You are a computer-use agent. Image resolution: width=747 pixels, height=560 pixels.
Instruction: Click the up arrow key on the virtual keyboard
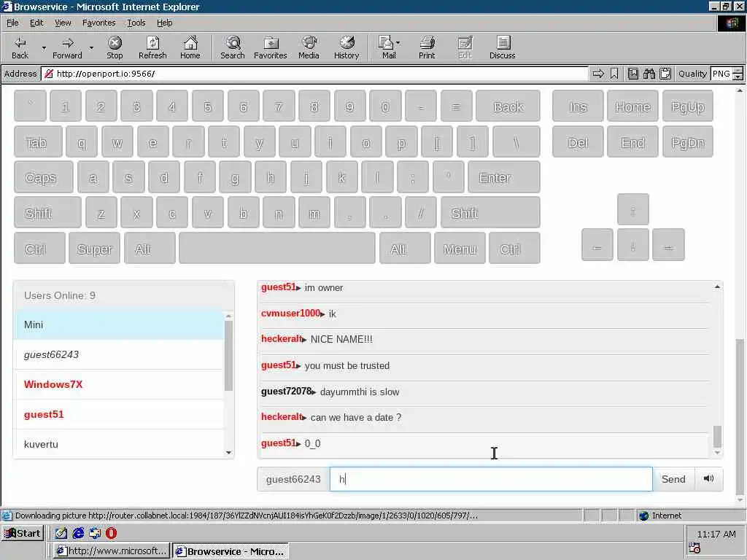632,209
